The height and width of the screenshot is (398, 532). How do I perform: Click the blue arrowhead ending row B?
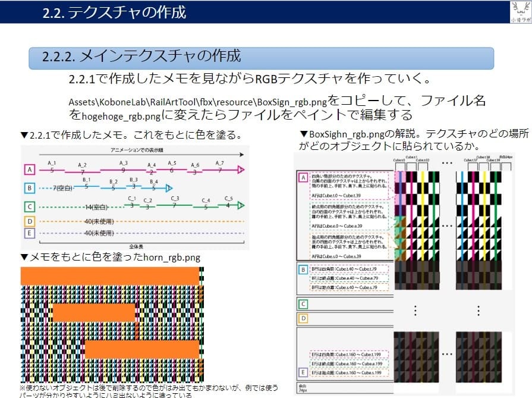[169, 187]
